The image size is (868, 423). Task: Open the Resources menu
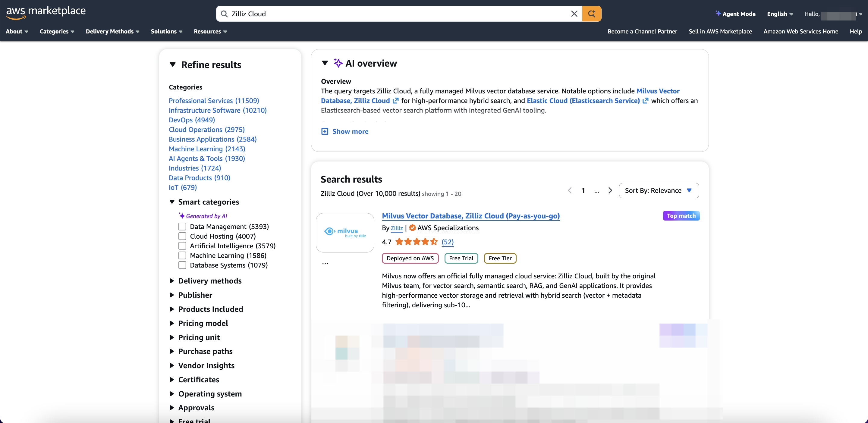click(x=210, y=31)
